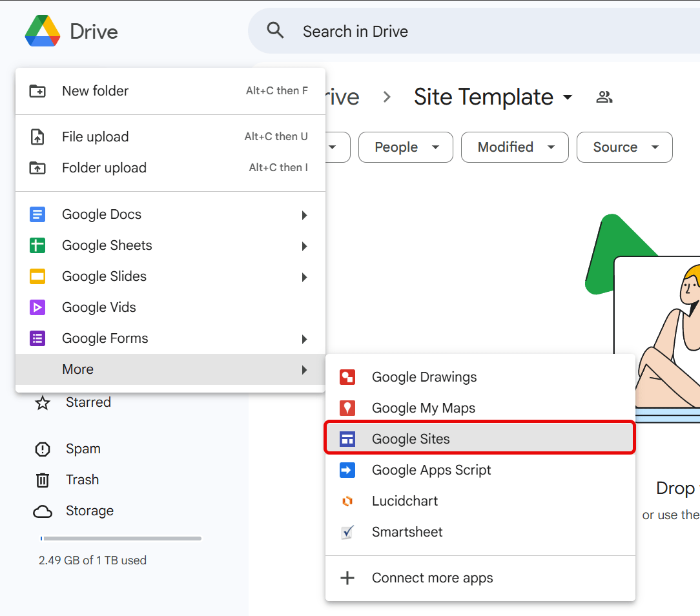Screen dimensions: 700x616
Task: Click the Google Drive logo icon
Action: [43, 31]
